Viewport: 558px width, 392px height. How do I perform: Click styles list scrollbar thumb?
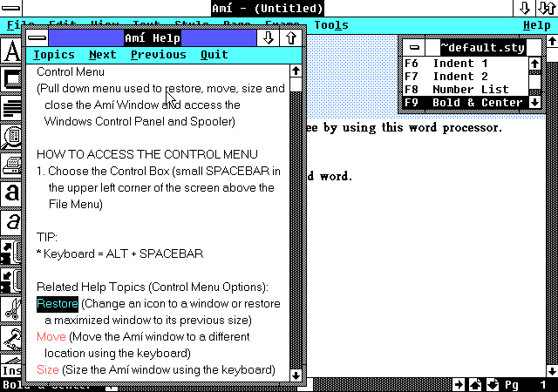click(534, 82)
